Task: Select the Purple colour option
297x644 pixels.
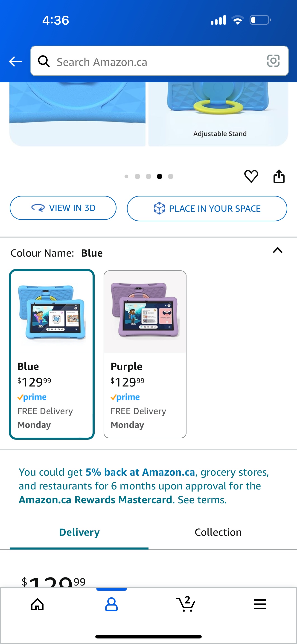Action: click(x=145, y=354)
